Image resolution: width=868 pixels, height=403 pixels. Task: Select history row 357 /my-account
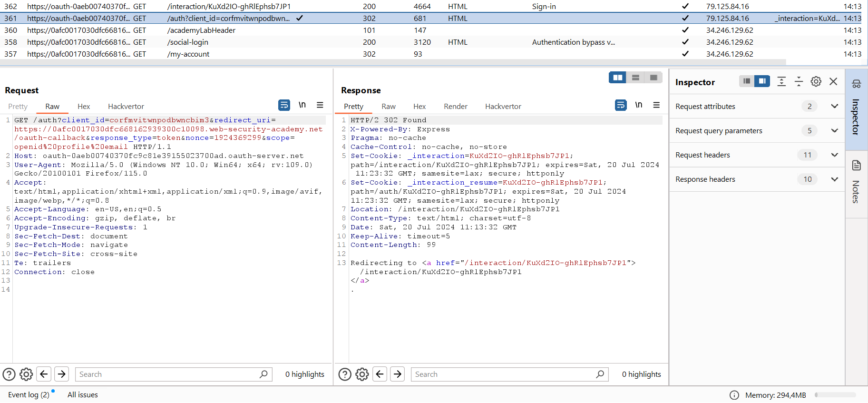tap(431, 54)
